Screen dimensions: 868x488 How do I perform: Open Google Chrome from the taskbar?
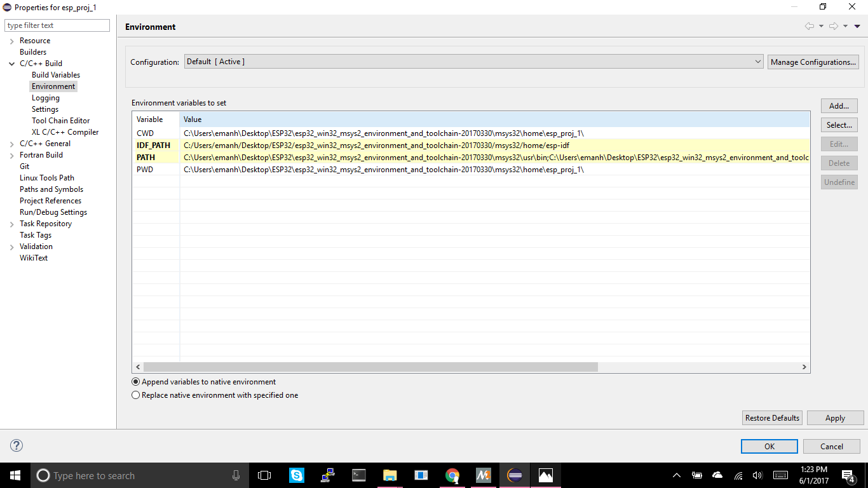click(x=452, y=475)
